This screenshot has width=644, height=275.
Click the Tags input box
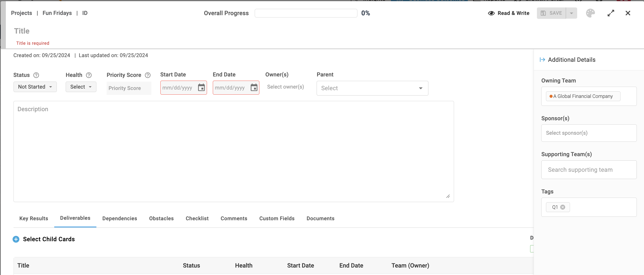point(589,207)
